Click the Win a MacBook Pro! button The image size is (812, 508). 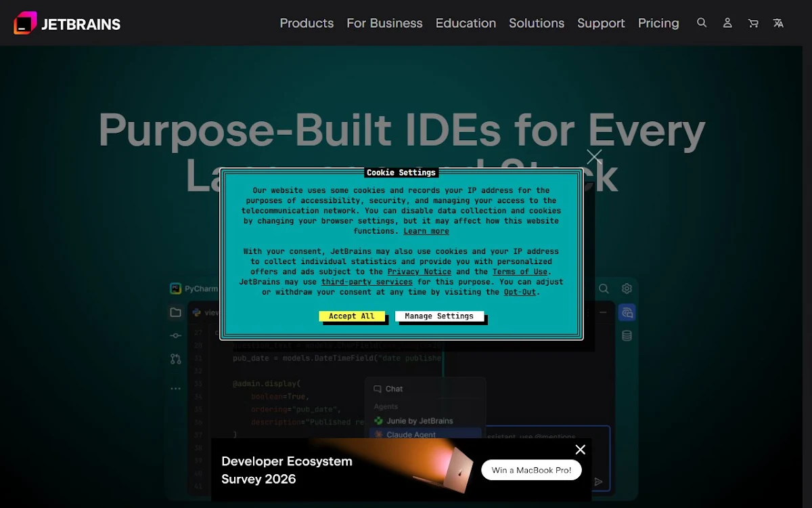[x=531, y=470]
